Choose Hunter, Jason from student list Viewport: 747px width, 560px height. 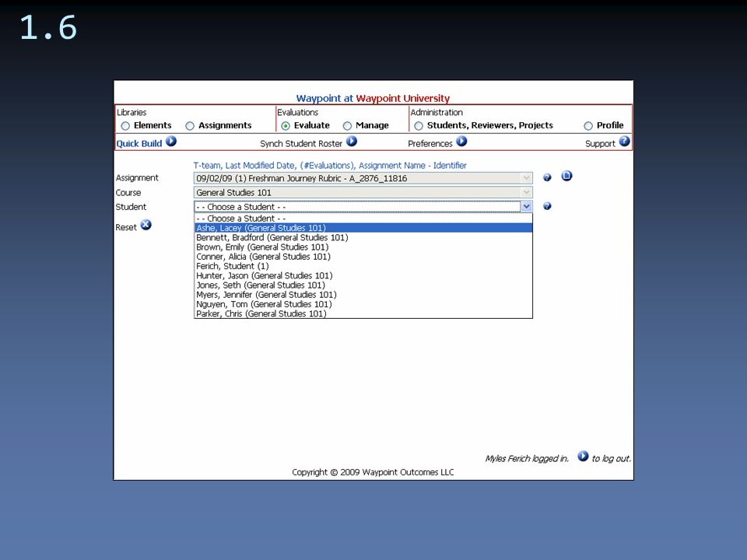pyautogui.click(x=363, y=275)
